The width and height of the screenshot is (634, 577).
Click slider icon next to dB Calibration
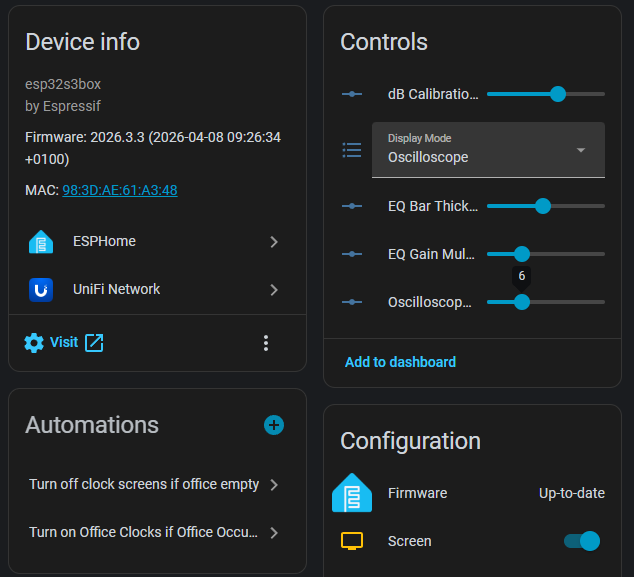tap(351, 94)
